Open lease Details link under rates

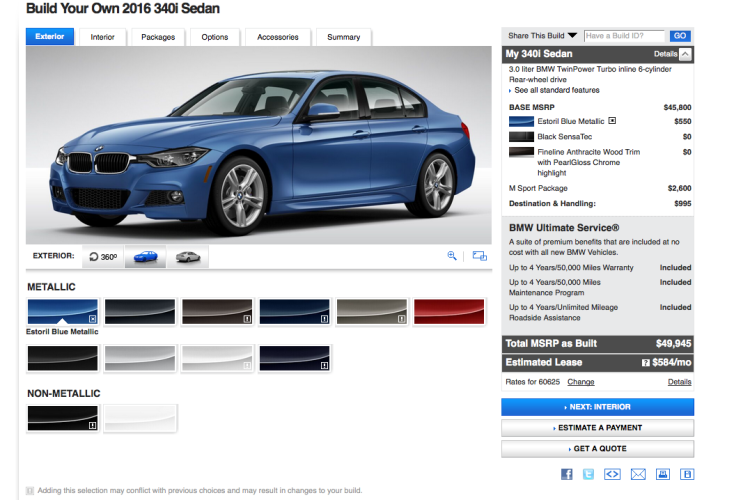(x=679, y=382)
